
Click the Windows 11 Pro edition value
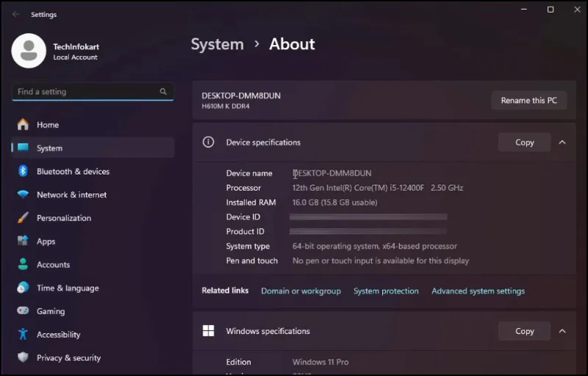[320, 362]
